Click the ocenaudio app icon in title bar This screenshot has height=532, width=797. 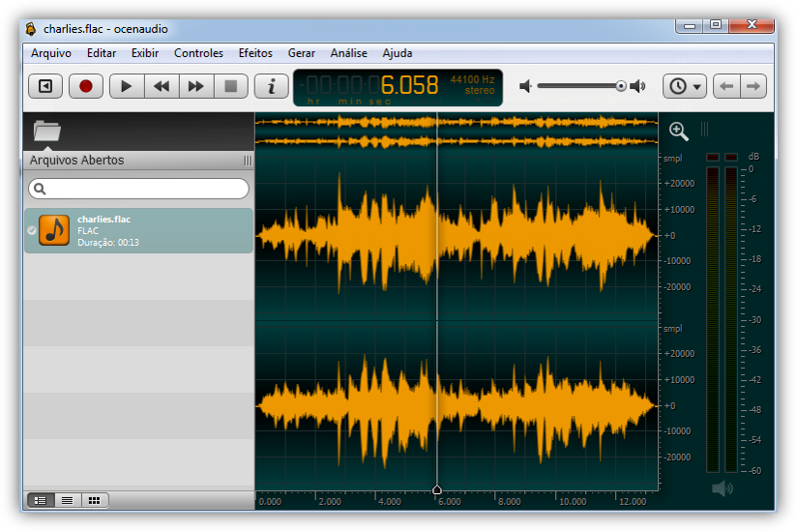point(31,29)
